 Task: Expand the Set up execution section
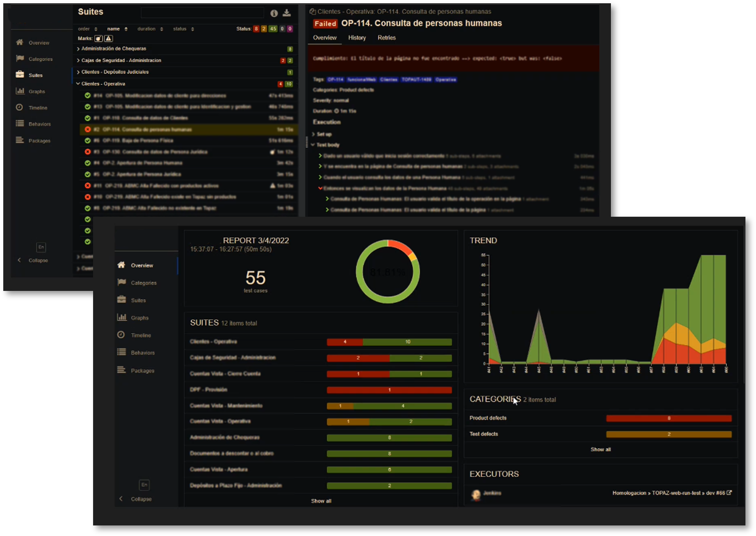point(323,134)
